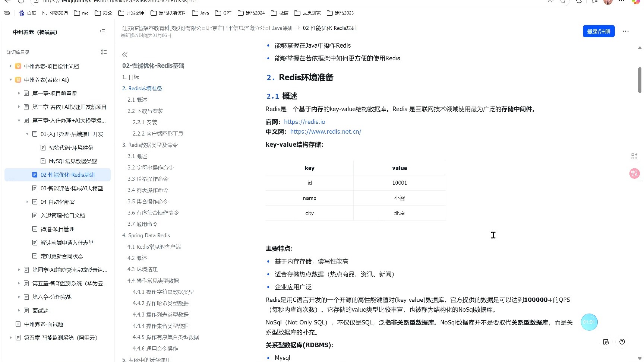Open 定时更新合同状态 page

(x=61, y=256)
